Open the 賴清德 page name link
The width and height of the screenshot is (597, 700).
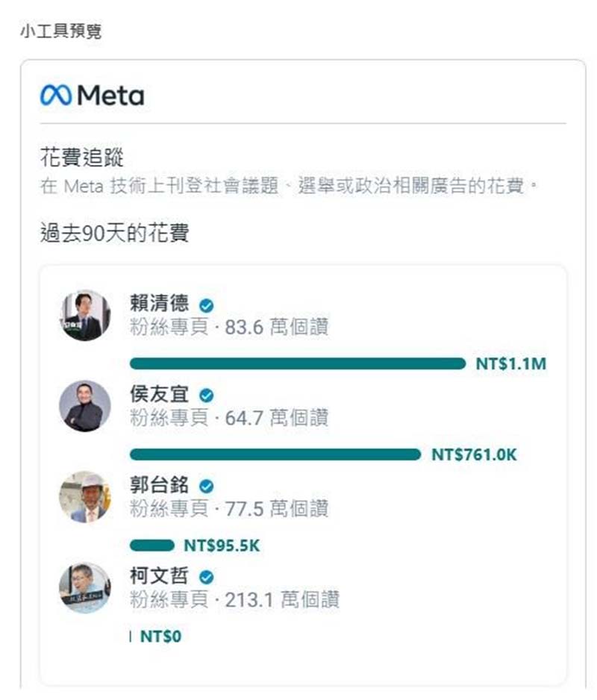pyautogui.click(x=160, y=304)
